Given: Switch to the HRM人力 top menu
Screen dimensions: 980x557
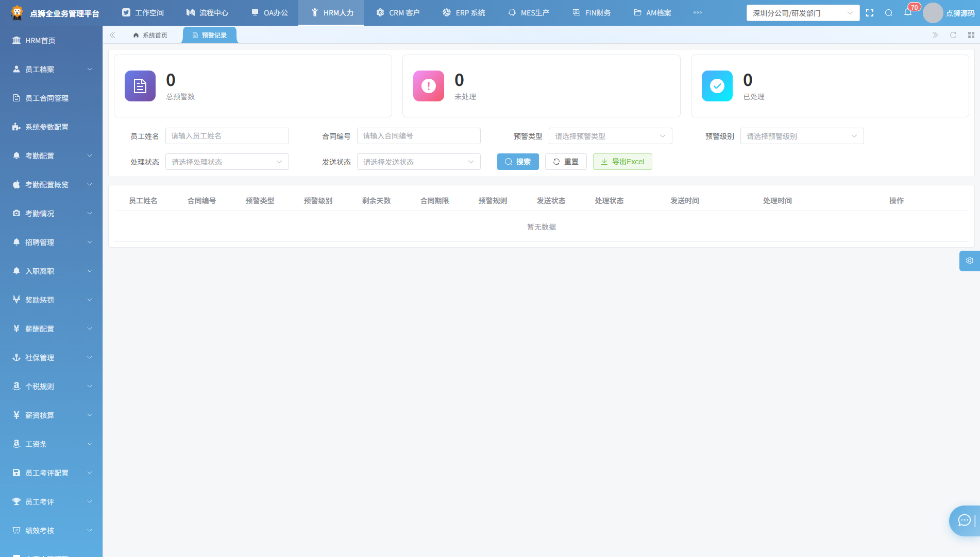Looking at the screenshot, I should coord(331,13).
